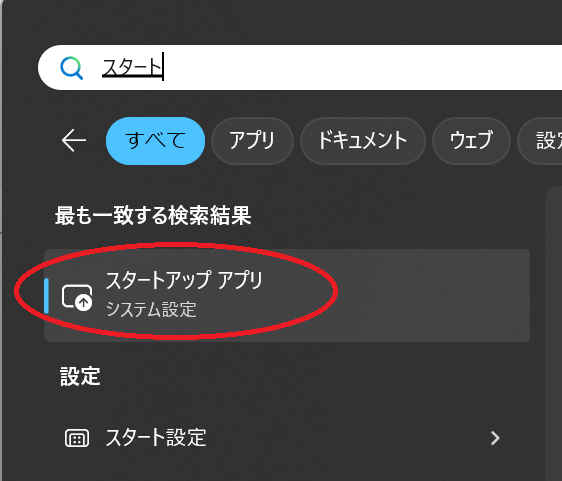
Task: Focus the search box containing スタート
Action: (x=300, y=68)
